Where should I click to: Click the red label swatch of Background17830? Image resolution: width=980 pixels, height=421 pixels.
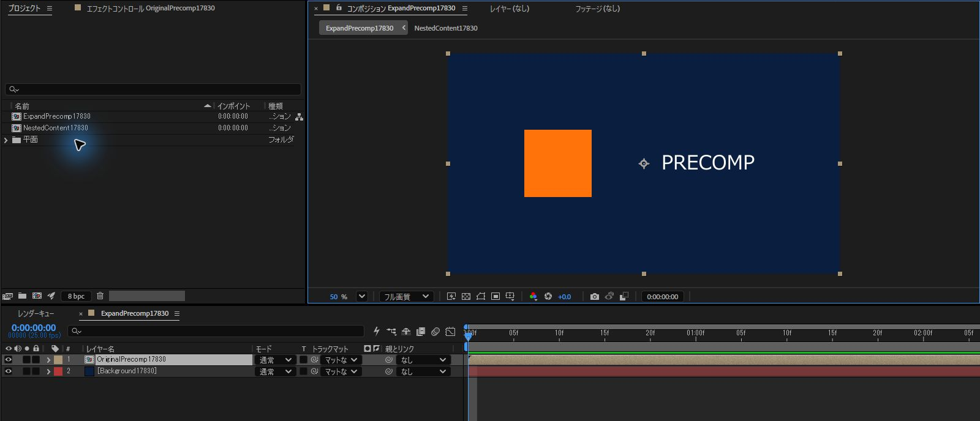58,371
